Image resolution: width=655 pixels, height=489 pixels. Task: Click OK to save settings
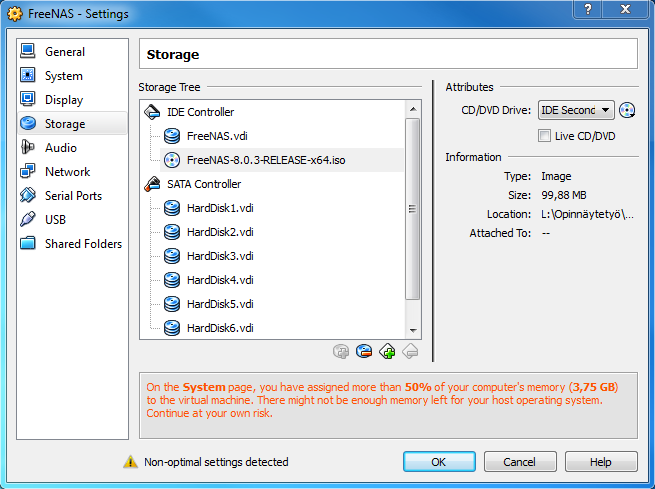439,462
